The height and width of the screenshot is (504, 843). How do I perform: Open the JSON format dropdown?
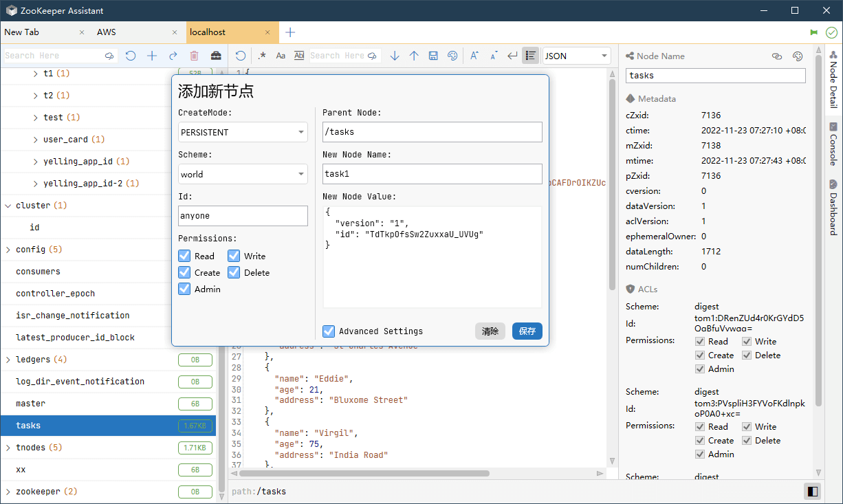click(576, 56)
